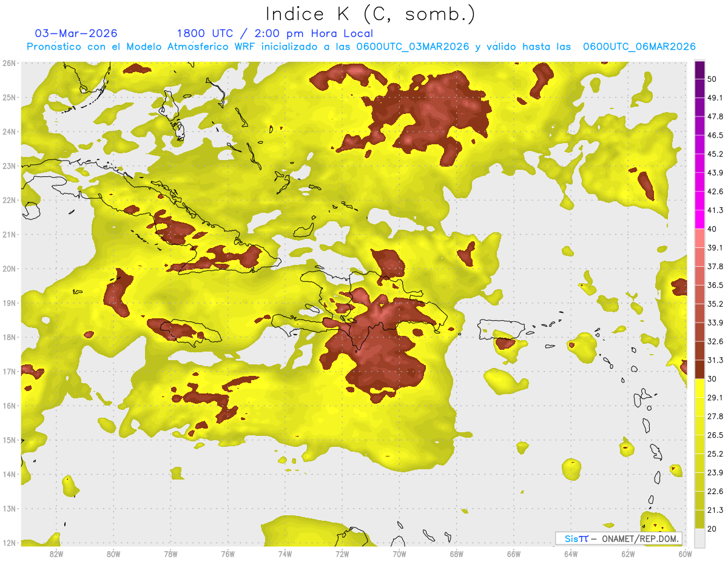Screen dimensions: 728x562
Task: Click longitude label "62W"
Action: point(629,554)
